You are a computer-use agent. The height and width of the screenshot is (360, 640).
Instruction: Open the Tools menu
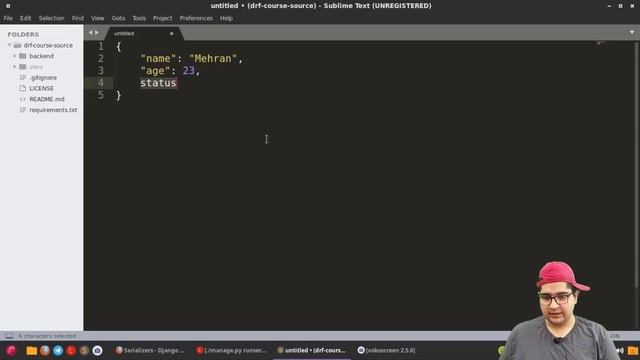coord(139,18)
